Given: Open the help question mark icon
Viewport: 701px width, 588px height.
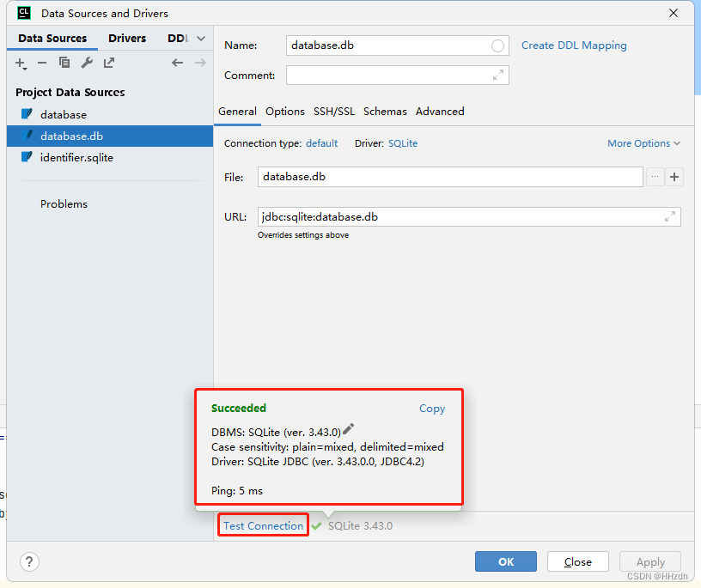Looking at the screenshot, I should (28, 561).
